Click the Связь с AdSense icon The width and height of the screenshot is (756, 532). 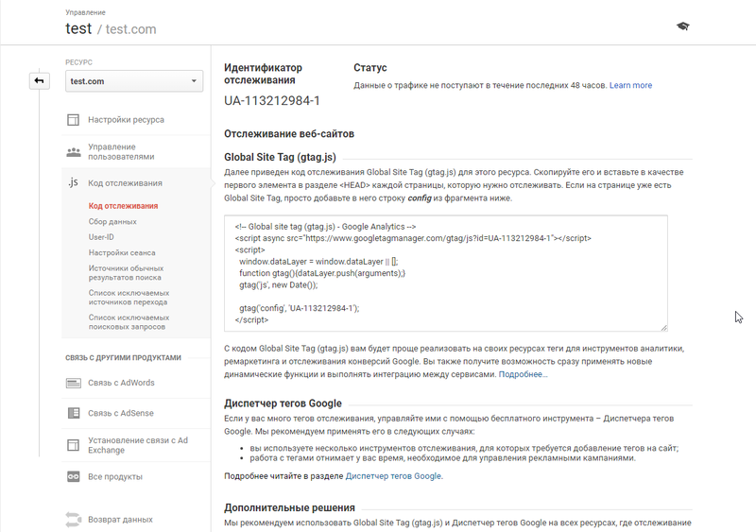(74, 413)
